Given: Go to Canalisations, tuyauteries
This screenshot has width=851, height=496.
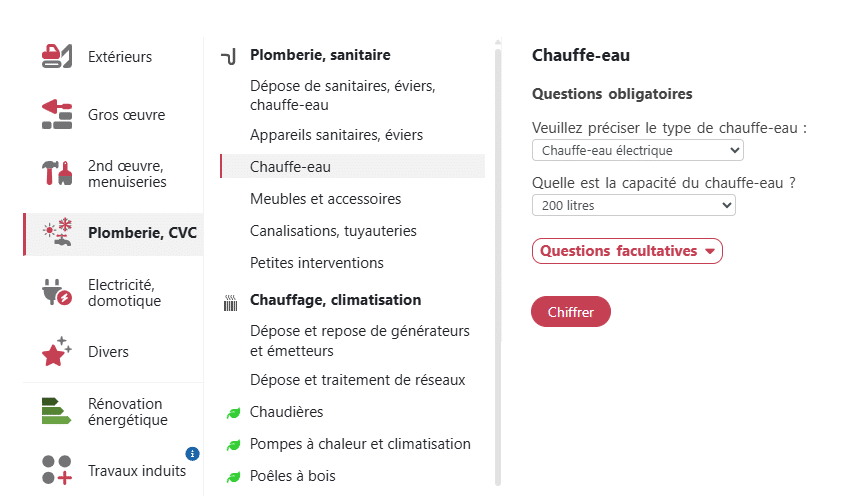Looking at the screenshot, I should point(333,231).
